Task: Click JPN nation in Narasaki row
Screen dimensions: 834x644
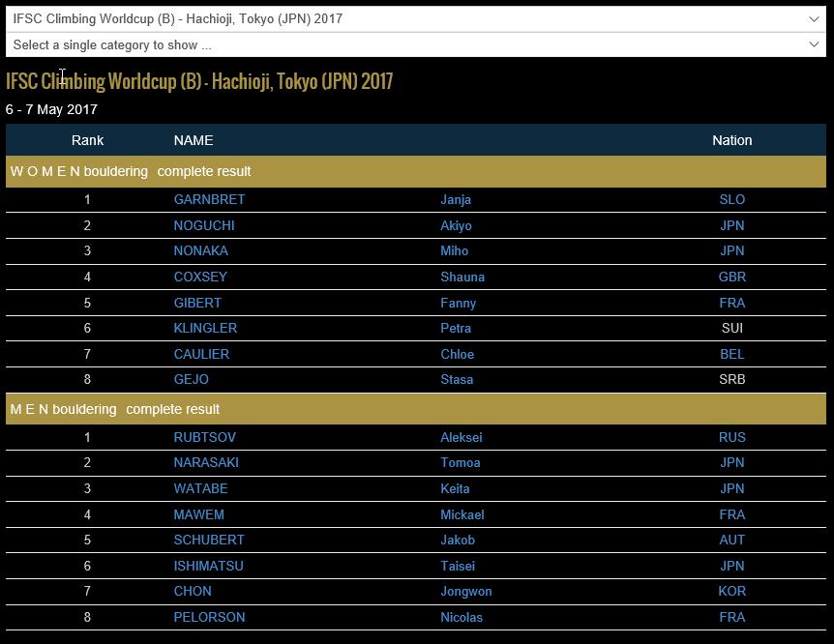Action: (x=731, y=462)
